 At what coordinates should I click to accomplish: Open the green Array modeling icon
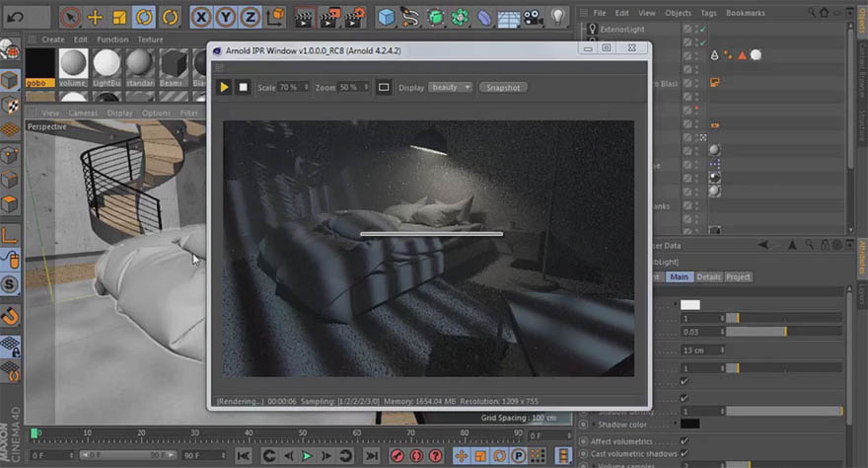point(460,18)
